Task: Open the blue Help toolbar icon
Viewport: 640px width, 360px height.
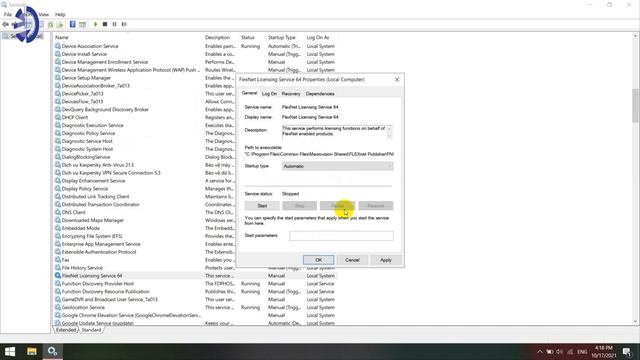Action: click(73, 24)
